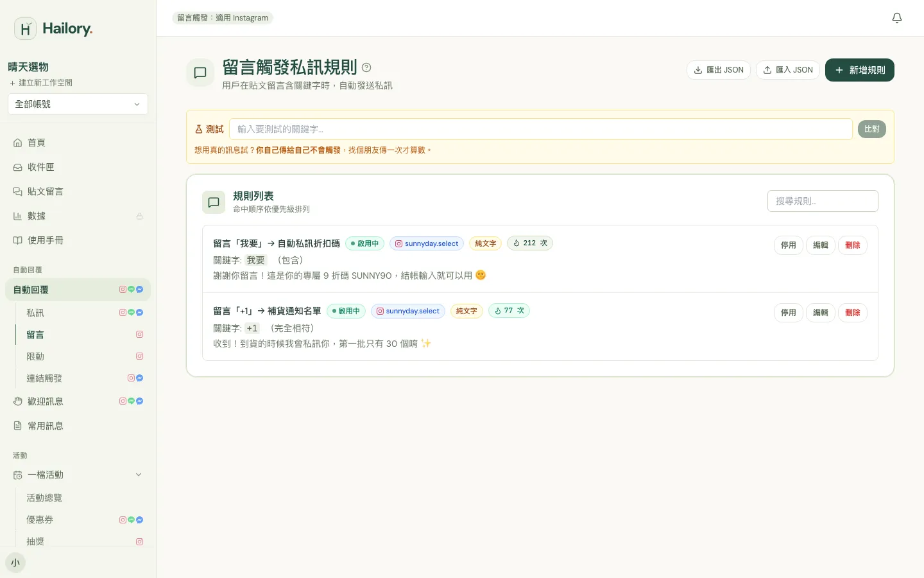Edit the 留言「+1」 補貨通知名單 rule
This screenshot has width=924, height=578.
pos(821,313)
